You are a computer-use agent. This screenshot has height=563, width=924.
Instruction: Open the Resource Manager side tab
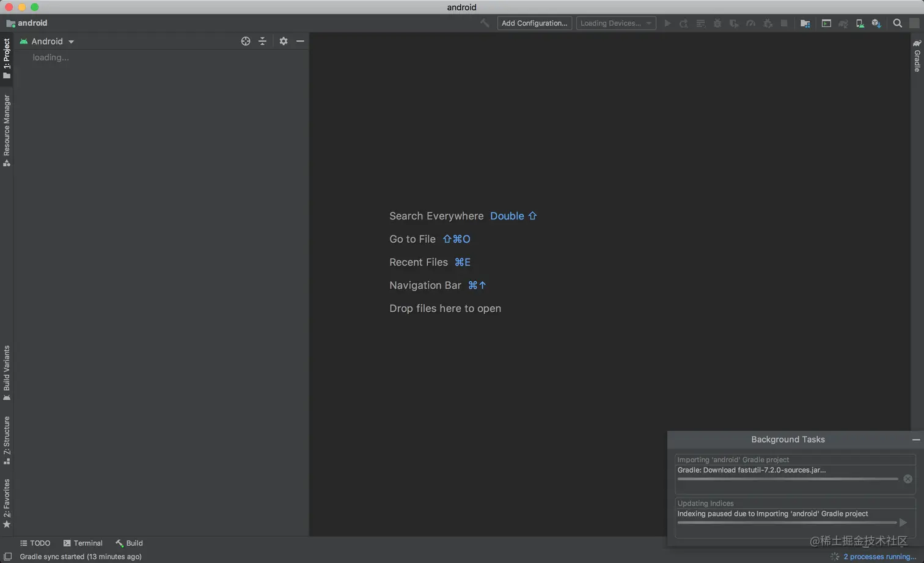(7, 130)
